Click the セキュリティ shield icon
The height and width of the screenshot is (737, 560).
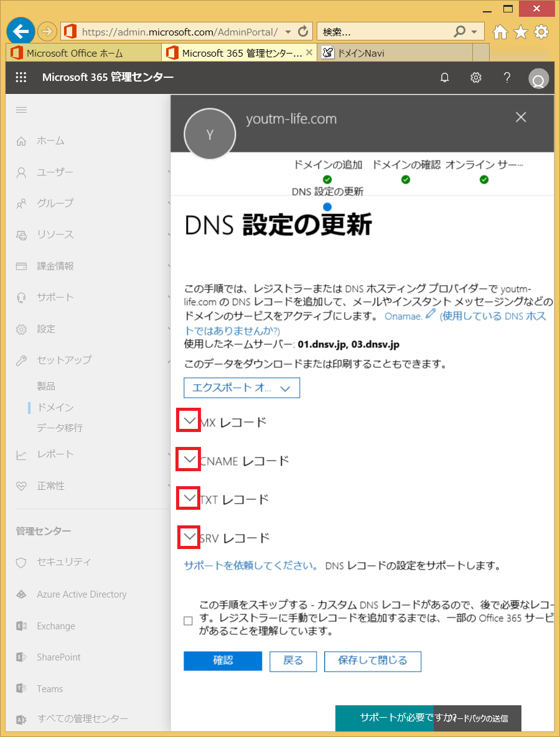[21, 562]
